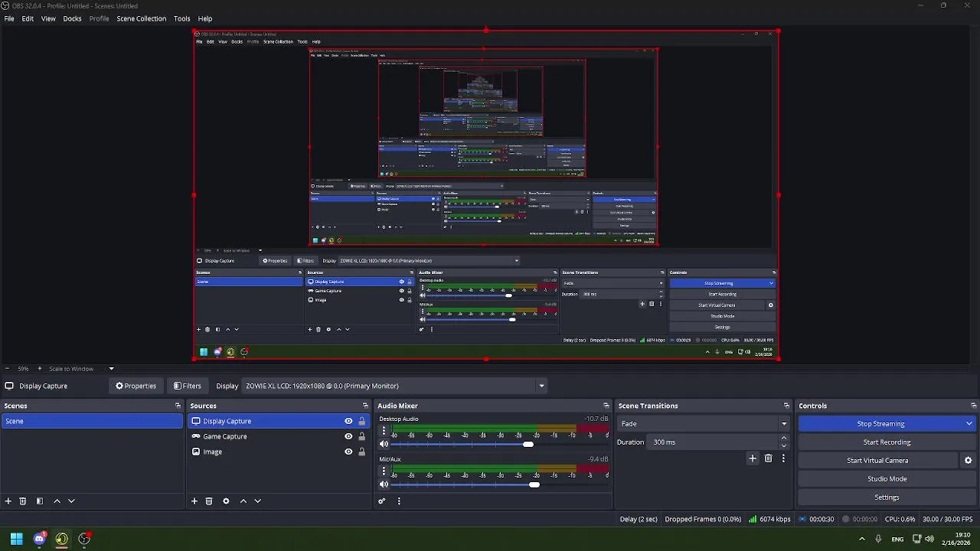The width and height of the screenshot is (980, 551).
Task: Add a new scene in Scenes dock
Action: [8, 501]
